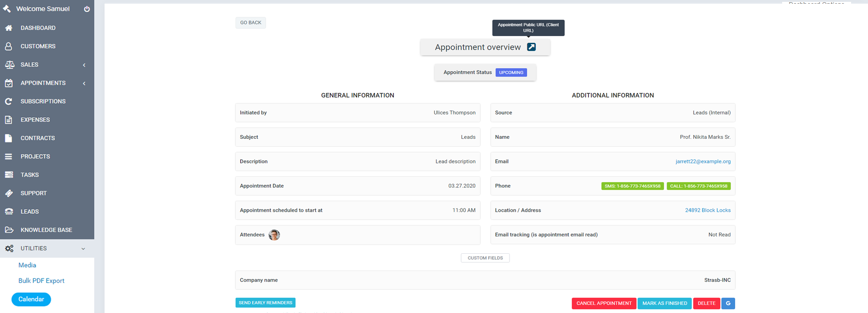Viewport: 868px width, 313px height.
Task: Click the Custom Fields button
Action: pyautogui.click(x=485, y=258)
